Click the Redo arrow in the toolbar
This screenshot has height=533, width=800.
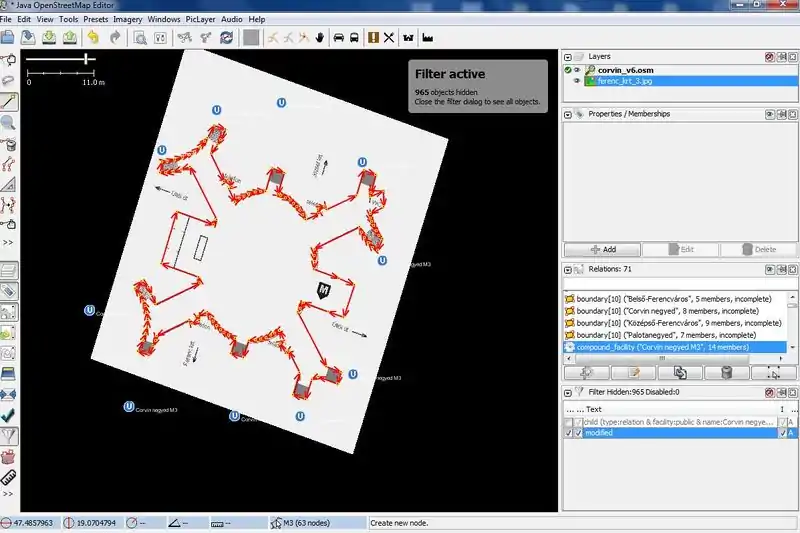pos(115,37)
